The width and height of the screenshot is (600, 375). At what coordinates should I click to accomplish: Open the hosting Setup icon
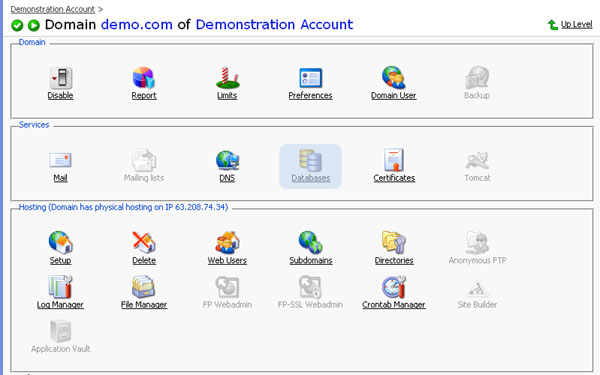point(60,242)
